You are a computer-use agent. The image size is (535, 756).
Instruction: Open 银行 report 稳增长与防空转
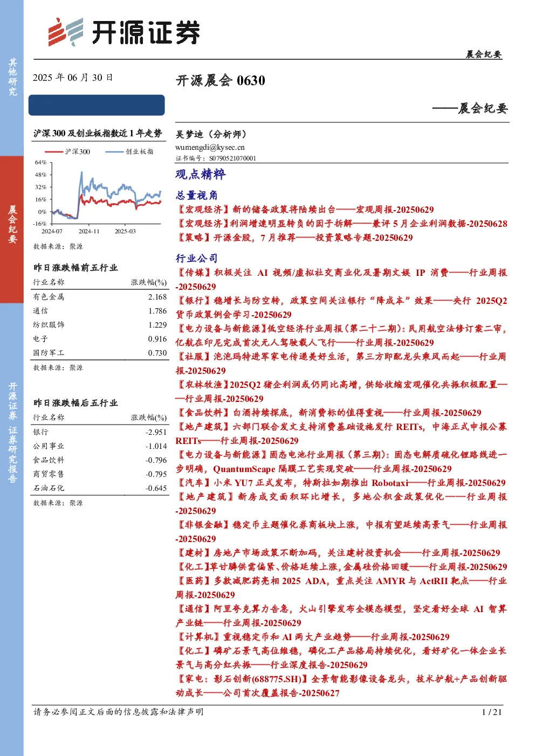341,308
